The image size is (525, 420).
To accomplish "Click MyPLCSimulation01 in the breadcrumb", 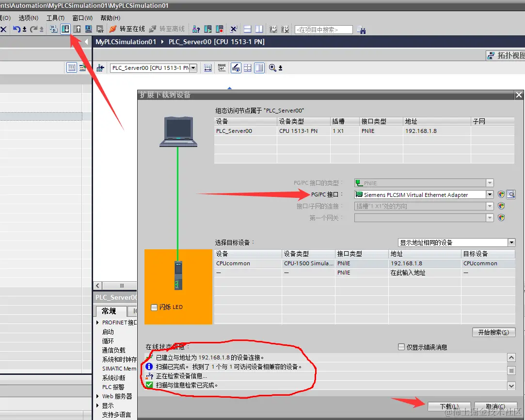I will click(126, 42).
